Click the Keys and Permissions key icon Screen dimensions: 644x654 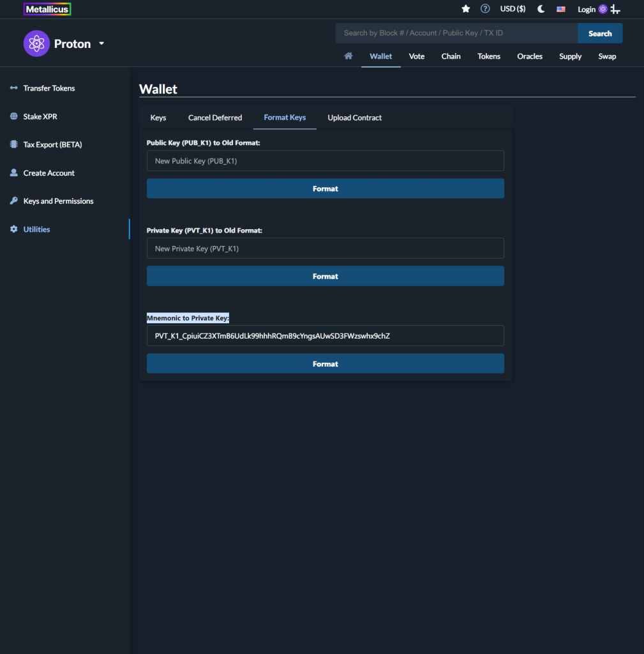pyautogui.click(x=14, y=201)
